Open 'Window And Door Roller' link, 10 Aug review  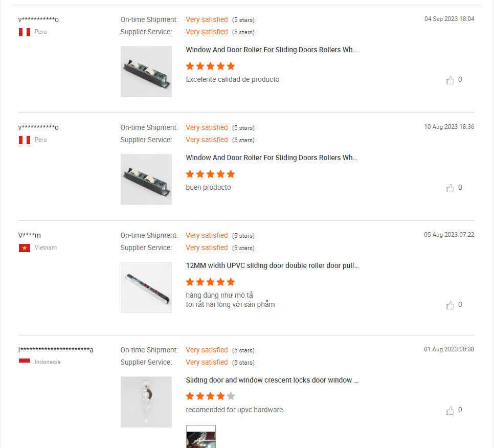point(272,158)
